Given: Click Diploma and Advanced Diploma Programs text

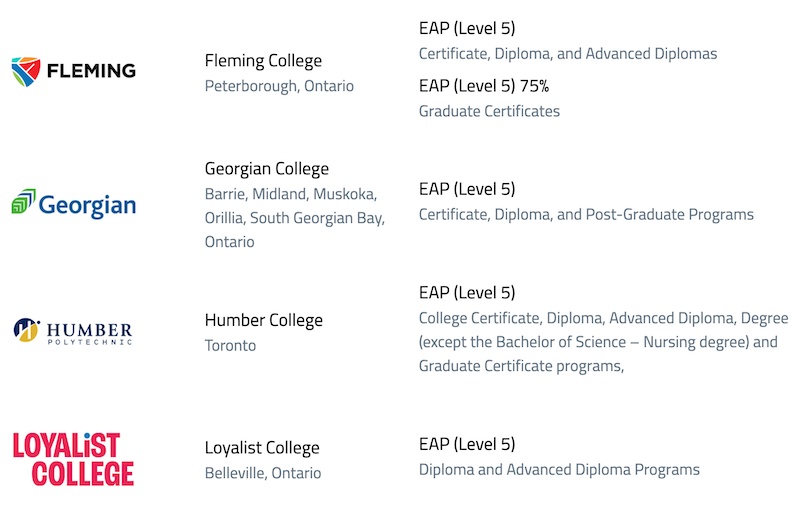Looking at the screenshot, I should pos(559,469).
